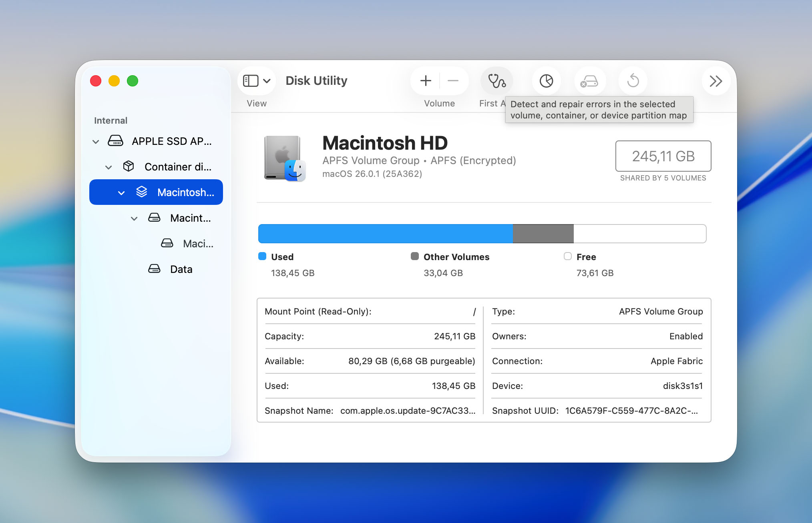Click Device disk3s1s1 value

tap(683, 386)
